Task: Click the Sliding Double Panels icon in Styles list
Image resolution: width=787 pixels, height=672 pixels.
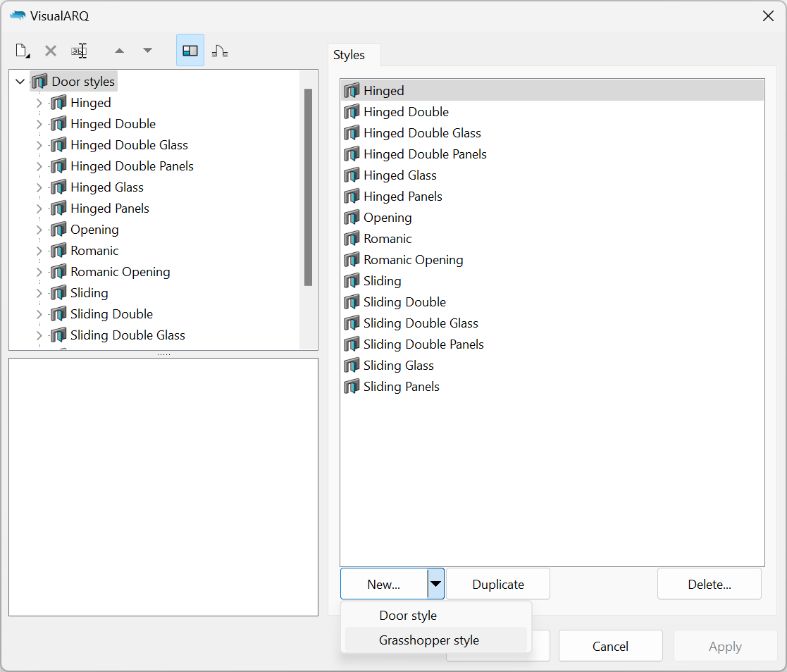Action: pos(352,344)
